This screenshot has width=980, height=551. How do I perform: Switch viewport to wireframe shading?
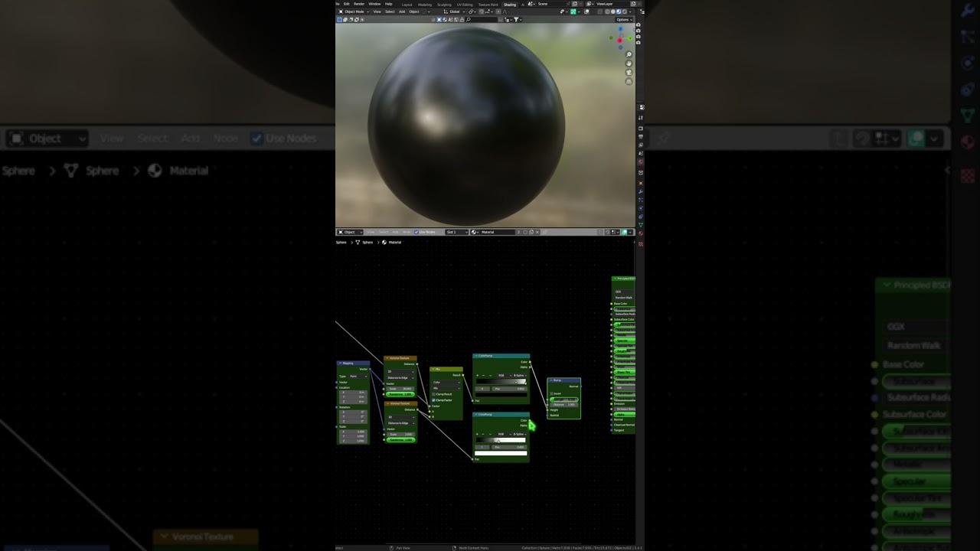point(607,11)
